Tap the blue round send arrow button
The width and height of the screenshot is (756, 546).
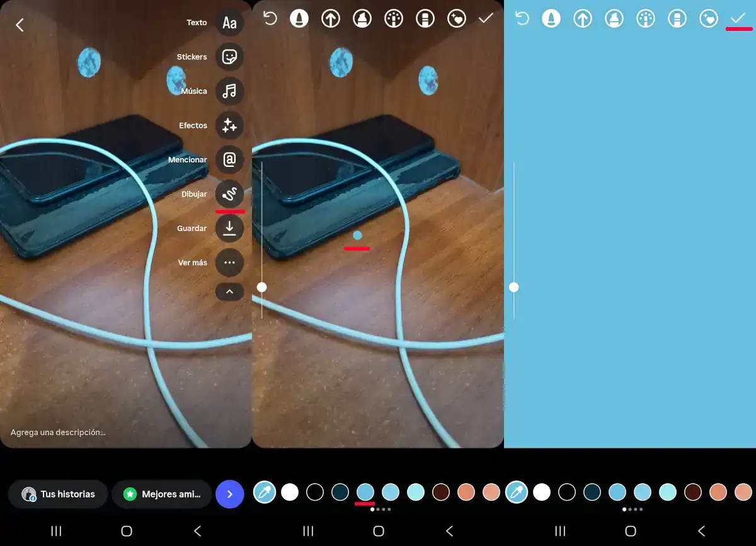(x=229, y=494)
